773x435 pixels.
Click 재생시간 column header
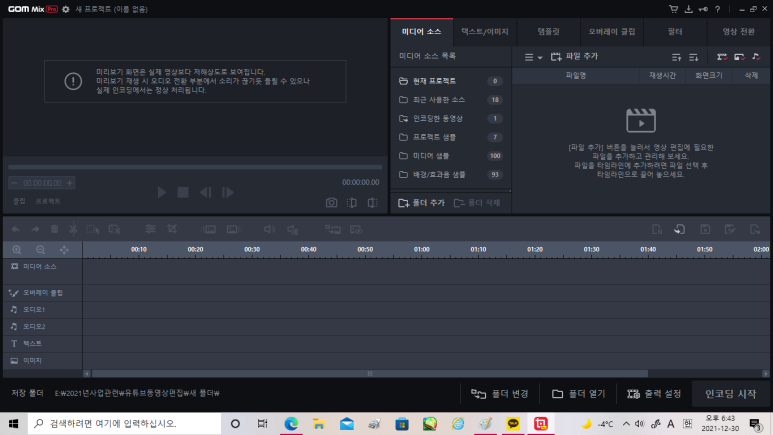tap(662, 75)
